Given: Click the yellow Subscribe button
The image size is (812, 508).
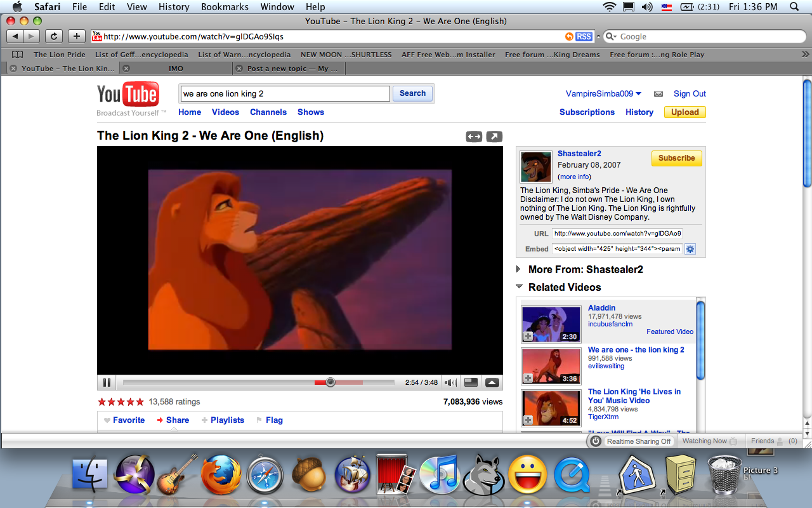Looking at the screenshot, I should coord(676,158).
